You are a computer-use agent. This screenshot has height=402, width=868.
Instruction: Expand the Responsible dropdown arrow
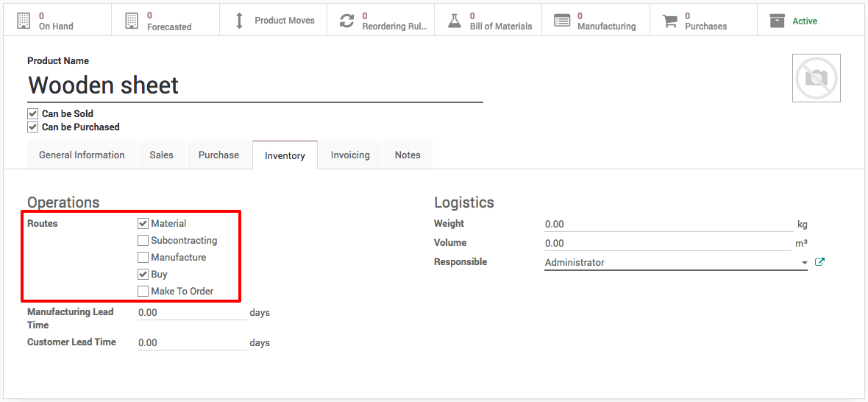click(804, 263)
